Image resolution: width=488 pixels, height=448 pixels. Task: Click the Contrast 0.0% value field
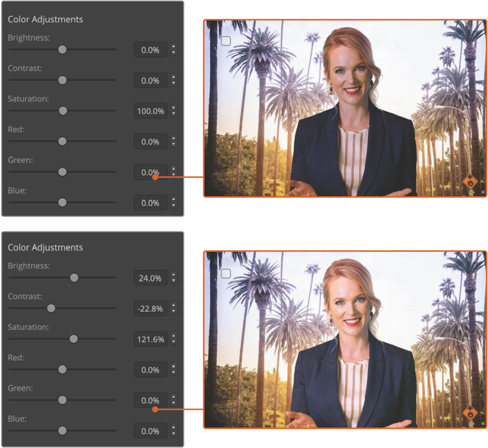point(151,81)
